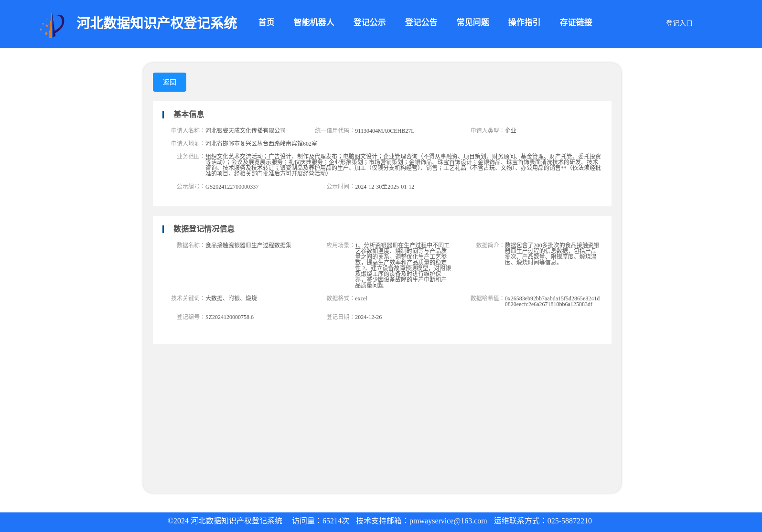This screenshot has width=762, height=532.
Task: Click the 河北数据知识产权登记系统 title
Action: 157,23
